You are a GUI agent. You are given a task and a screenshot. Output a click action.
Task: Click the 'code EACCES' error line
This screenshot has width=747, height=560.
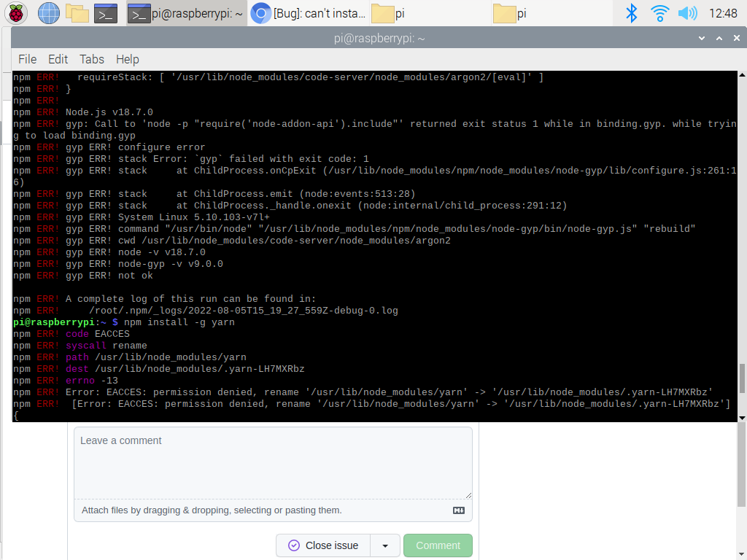click(x=98, y=334)
